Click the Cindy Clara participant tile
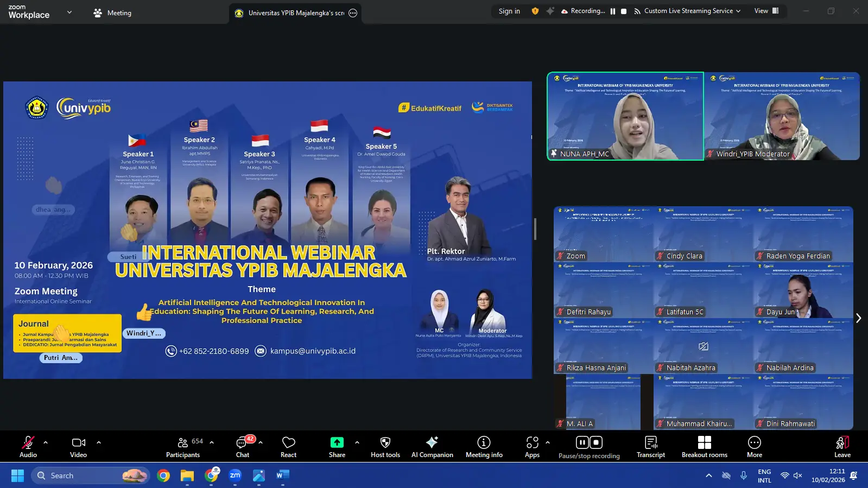 704,235
